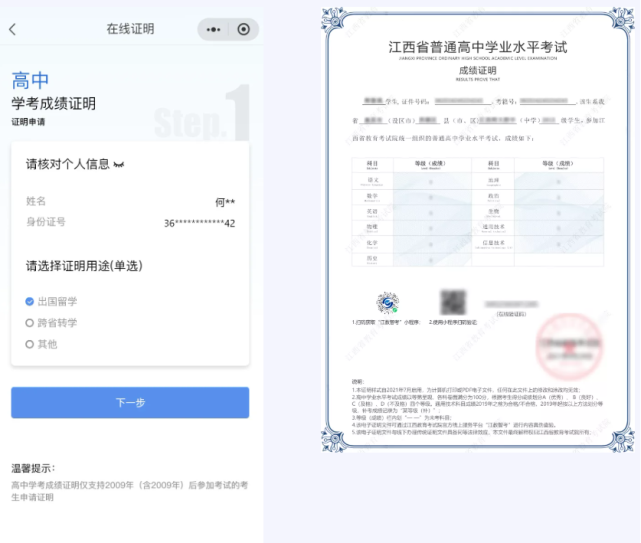641x543 pixels.
Task: Click the 请核对个人信息 heading
Action: [68, 164]
